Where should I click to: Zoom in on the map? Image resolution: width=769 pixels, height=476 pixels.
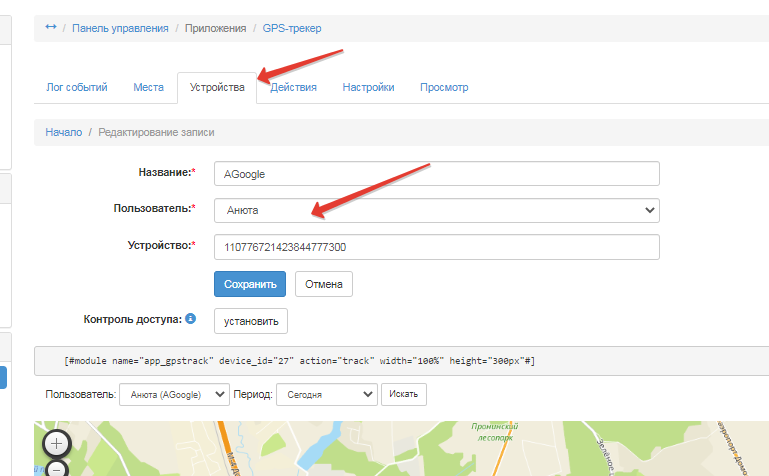point(57,444)
